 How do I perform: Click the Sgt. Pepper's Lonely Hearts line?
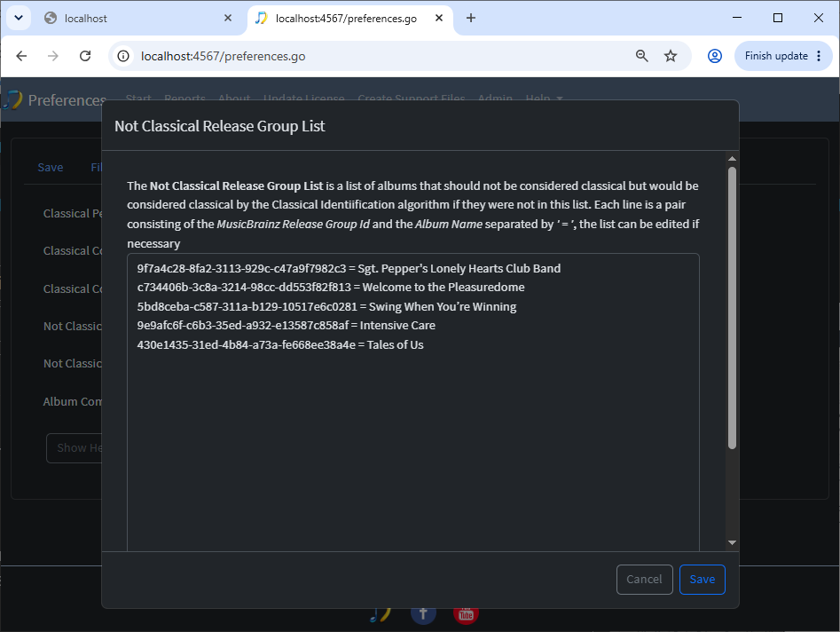349,269
